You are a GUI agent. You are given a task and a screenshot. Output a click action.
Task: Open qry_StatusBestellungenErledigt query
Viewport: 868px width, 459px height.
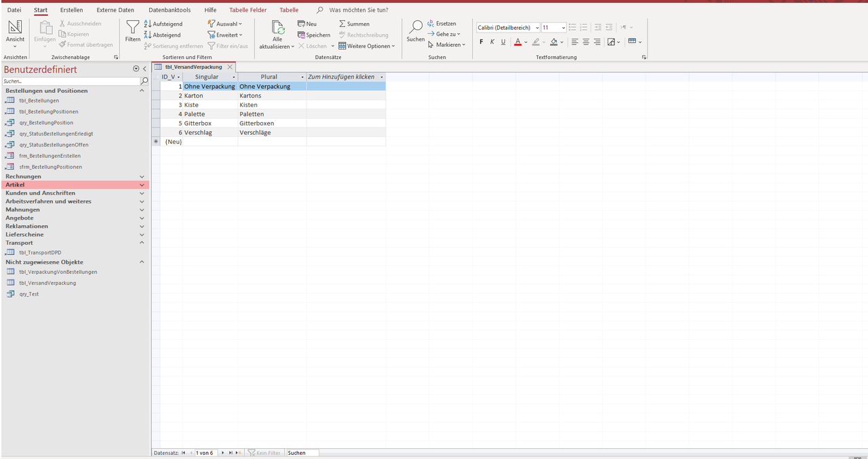pos(56,134)
